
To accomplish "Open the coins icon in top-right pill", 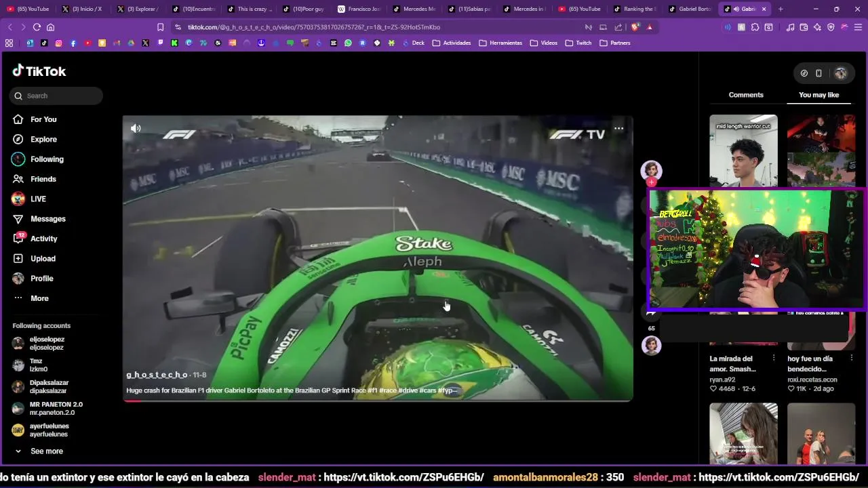I will (804, 73).
